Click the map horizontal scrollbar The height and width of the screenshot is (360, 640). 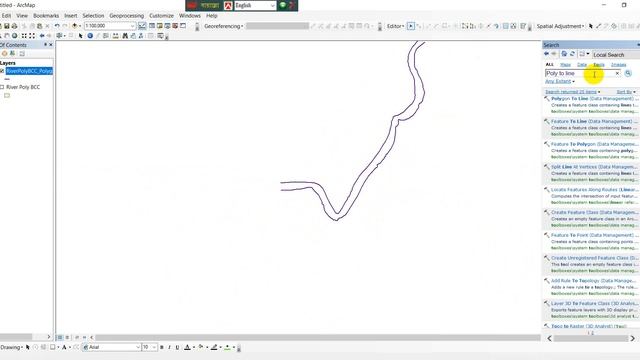pyautogui.click(x=318, y=338)
